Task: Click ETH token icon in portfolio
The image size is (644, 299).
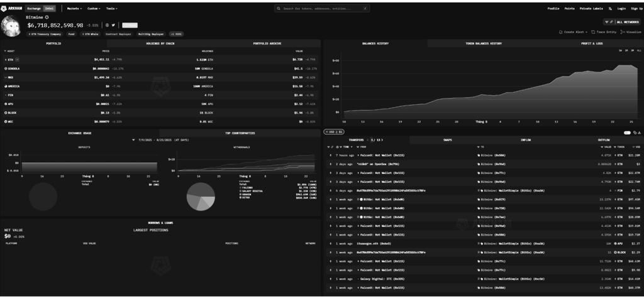Action: coord(6,60)
